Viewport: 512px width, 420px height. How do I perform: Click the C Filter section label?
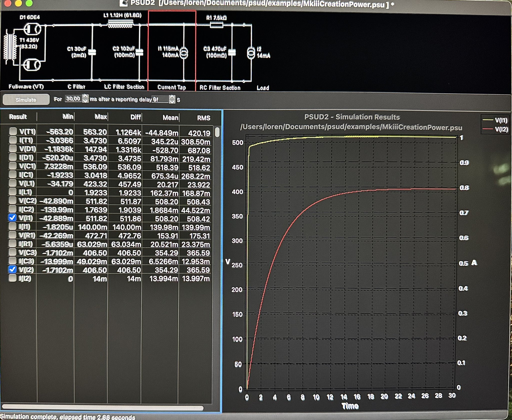(x=76, y=87)
